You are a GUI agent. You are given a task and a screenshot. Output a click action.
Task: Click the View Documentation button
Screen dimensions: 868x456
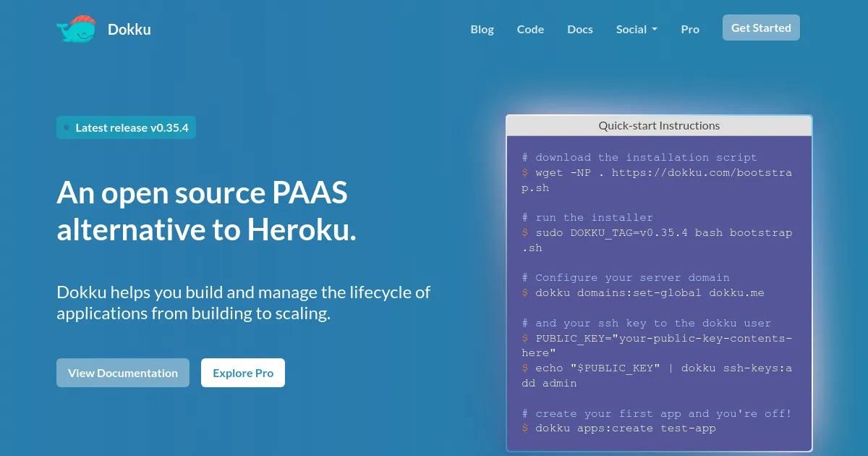pyautogui.click(x=123, y=373)
